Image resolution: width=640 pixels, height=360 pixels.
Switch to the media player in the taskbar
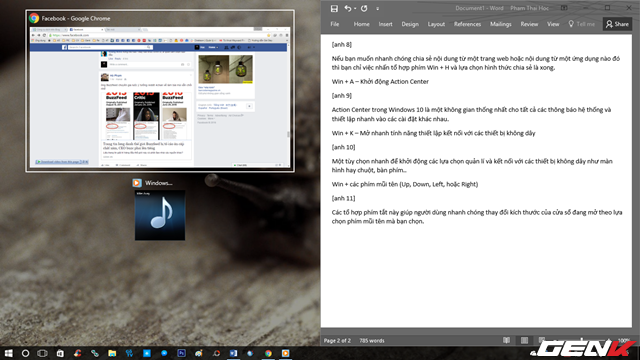tap(285, 353)
